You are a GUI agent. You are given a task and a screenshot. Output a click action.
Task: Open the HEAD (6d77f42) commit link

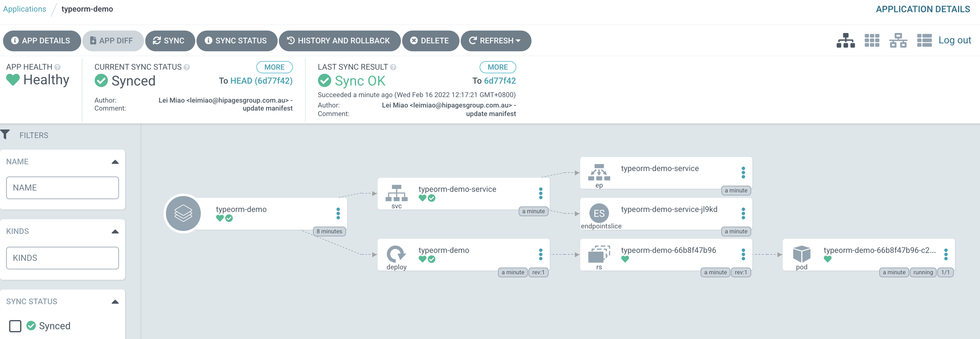point(261,81)
